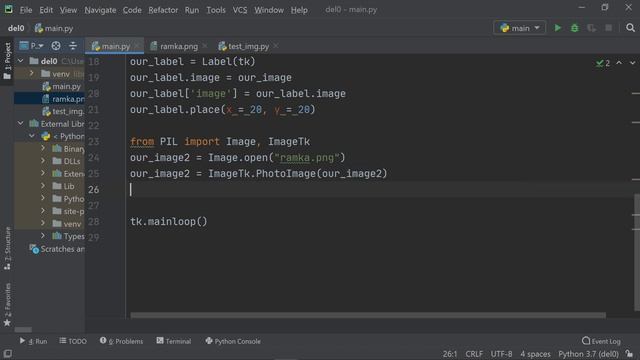Collapse the del0 project root folder
Viewport: 640px width, 360px height.
(x=20, y=61)
